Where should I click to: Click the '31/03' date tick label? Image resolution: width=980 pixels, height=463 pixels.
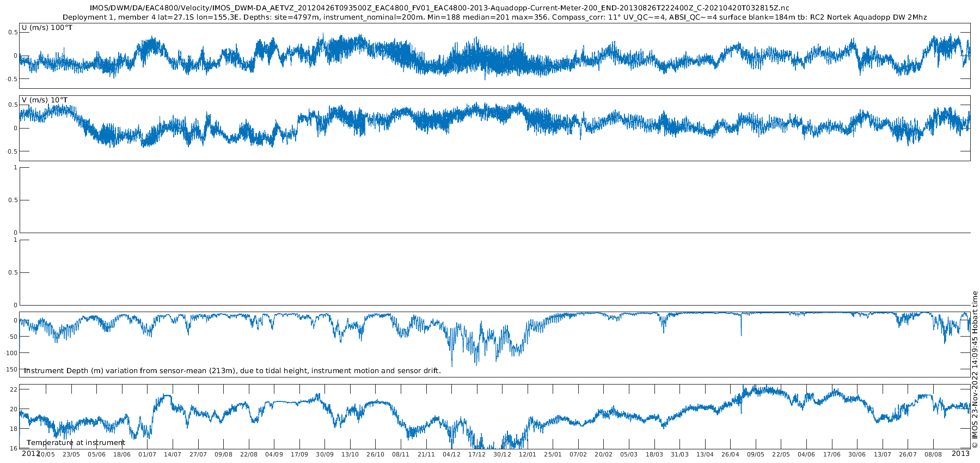tap(679, 454)
